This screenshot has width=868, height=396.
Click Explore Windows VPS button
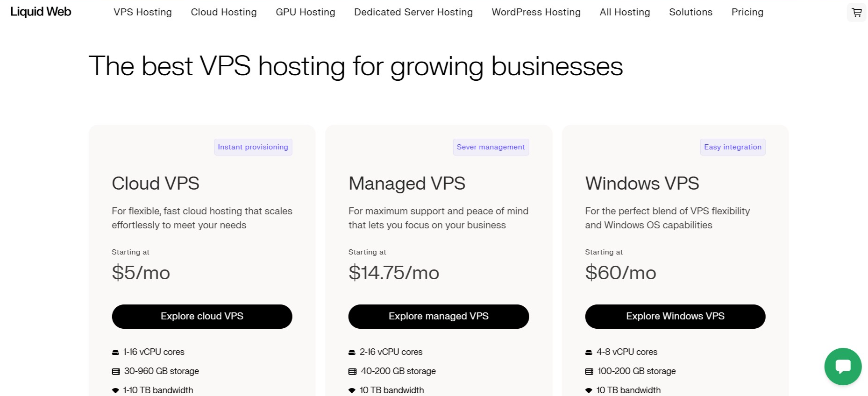[x=675, y=317]
